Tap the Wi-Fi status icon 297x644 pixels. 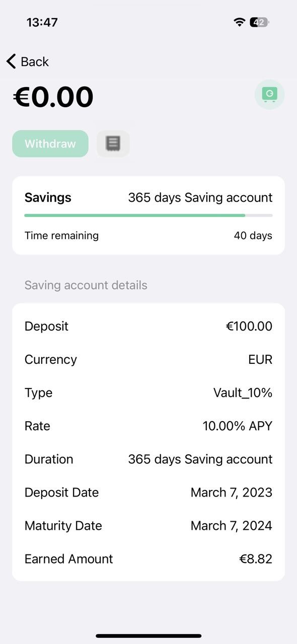point(239,22)
